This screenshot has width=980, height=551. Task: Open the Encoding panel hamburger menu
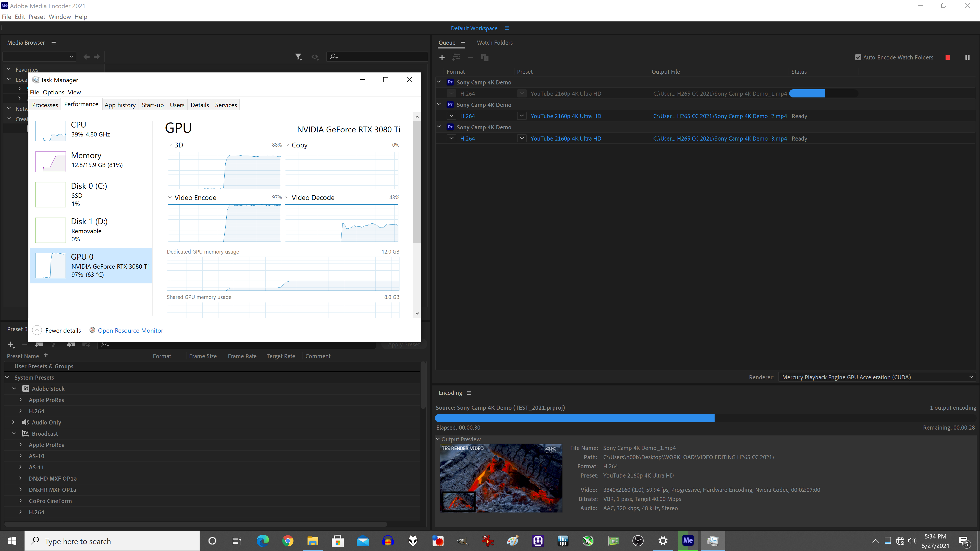click(x=469, y=393)
